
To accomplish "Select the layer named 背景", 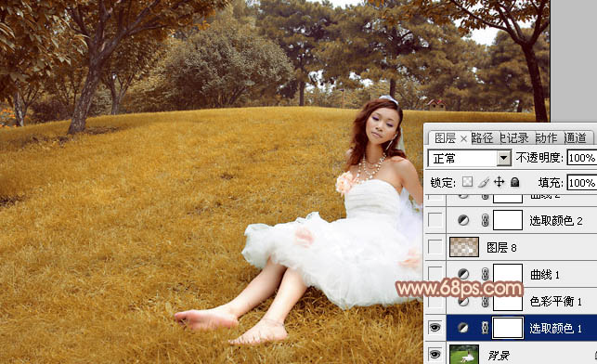I will (499, 356).
